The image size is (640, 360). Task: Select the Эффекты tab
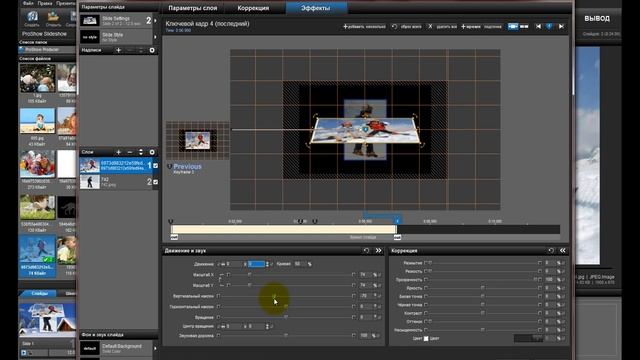316,8
